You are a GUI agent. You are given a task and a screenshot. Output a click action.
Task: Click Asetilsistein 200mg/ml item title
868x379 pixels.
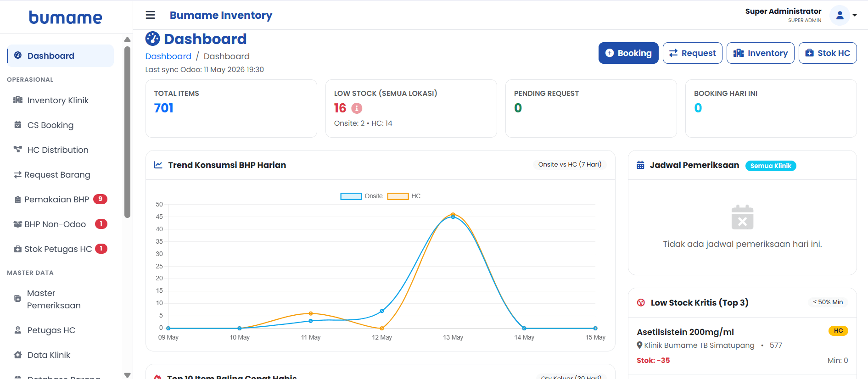tap(685, 332)
